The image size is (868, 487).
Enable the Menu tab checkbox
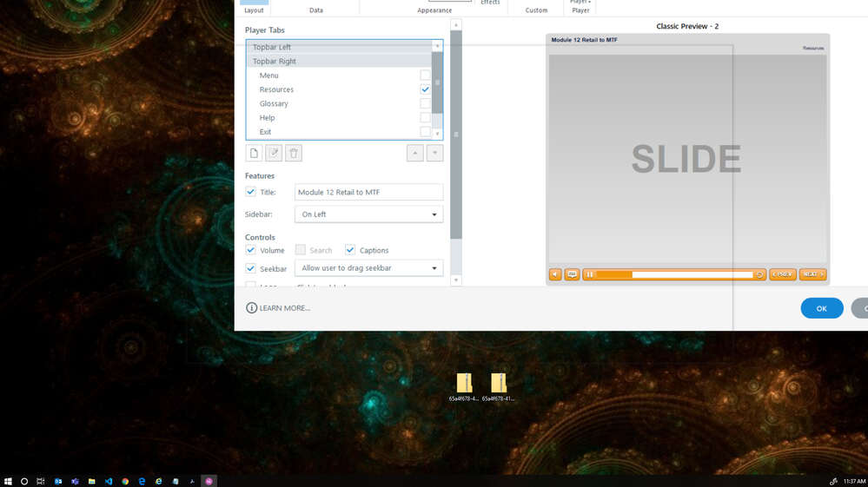425,76
